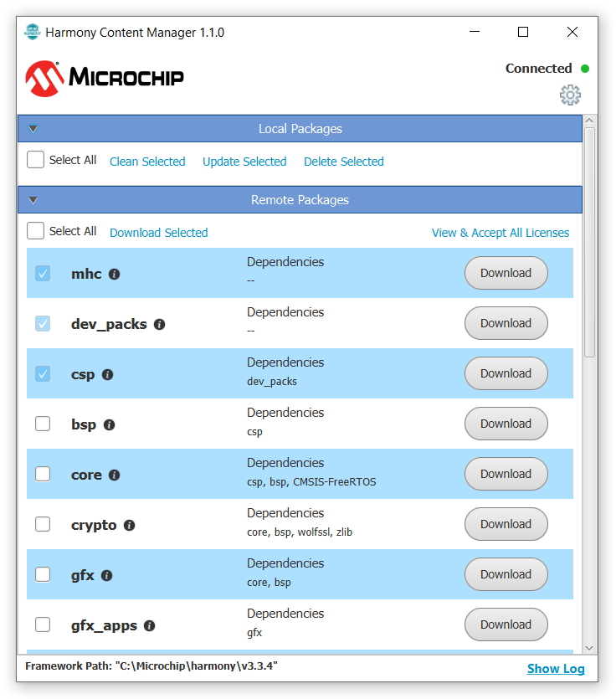Tick the crypto package checkbox
The height and width of the screenshot is (699, 616).
pos(43,524)
